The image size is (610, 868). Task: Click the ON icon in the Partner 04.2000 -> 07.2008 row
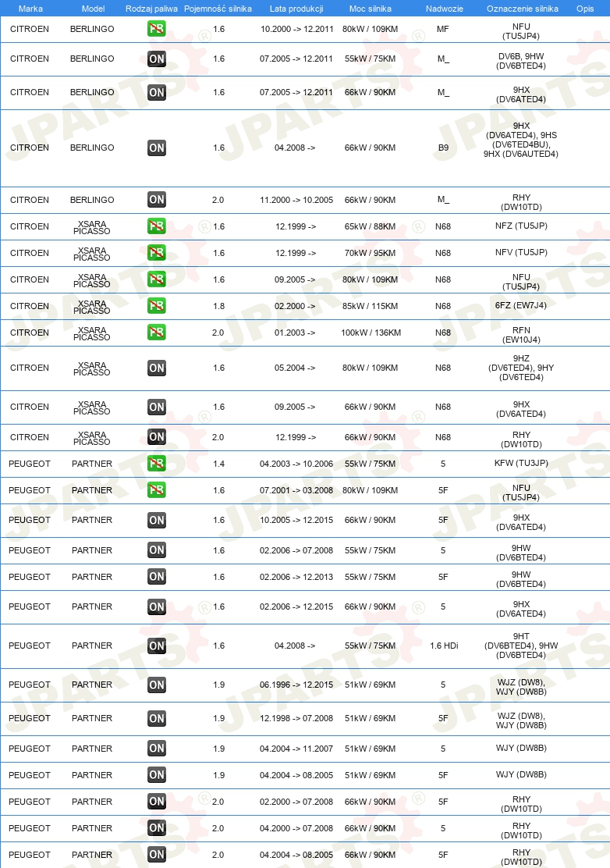pos(157,828)
